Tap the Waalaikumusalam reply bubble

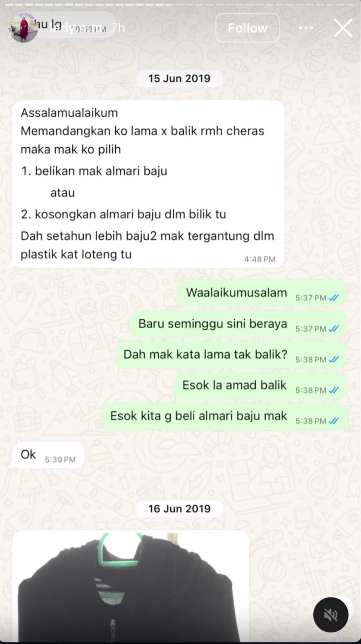(x=262, y=294)
